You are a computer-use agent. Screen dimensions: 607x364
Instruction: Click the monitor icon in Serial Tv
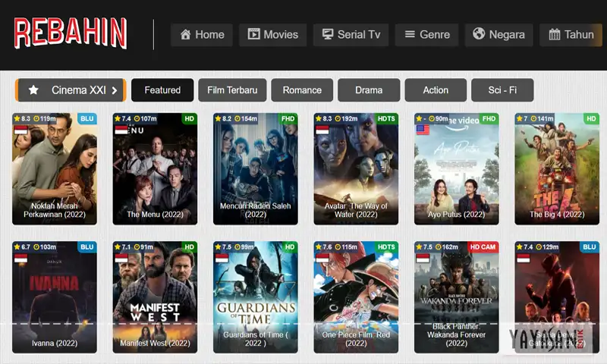pos(328,34)
